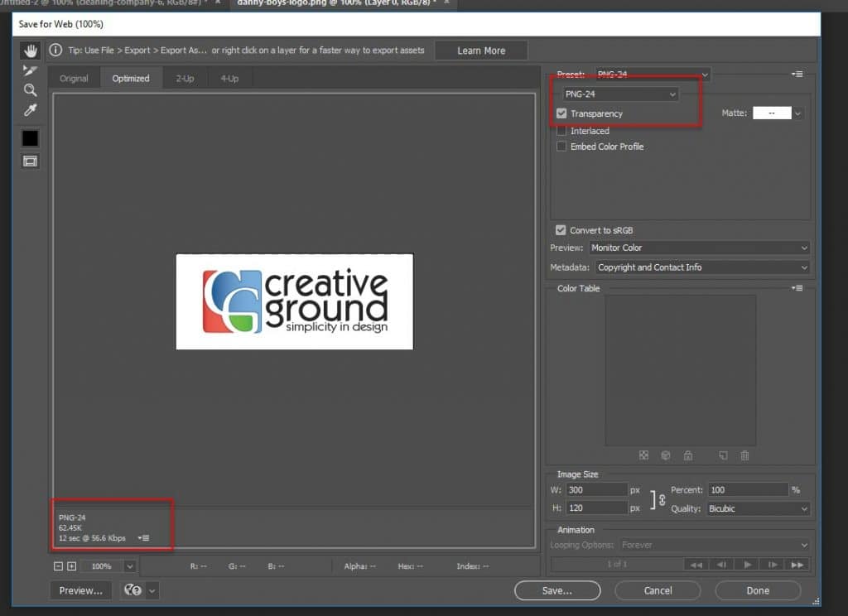This screenshot has width=848, height=616.
Task: Switch to the cleaning-company-6 document tab
Action: click(x=111, y=3)
